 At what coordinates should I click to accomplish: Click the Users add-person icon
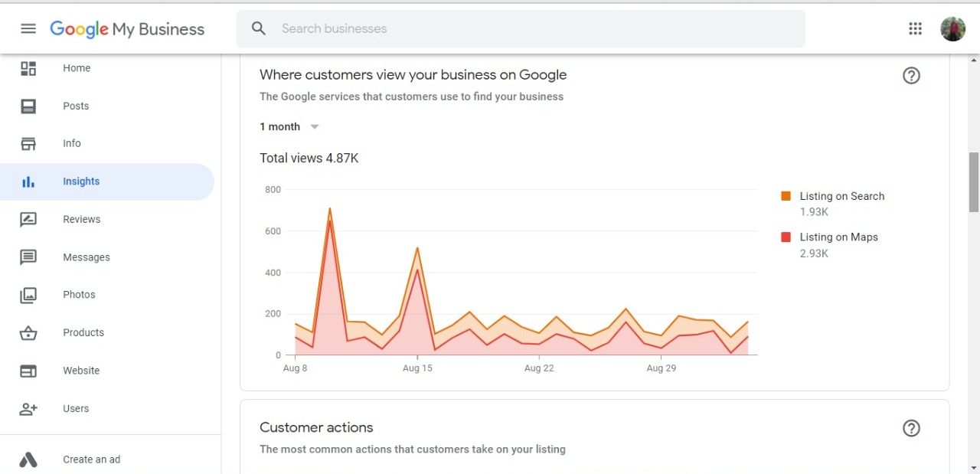tap(28, 408)
